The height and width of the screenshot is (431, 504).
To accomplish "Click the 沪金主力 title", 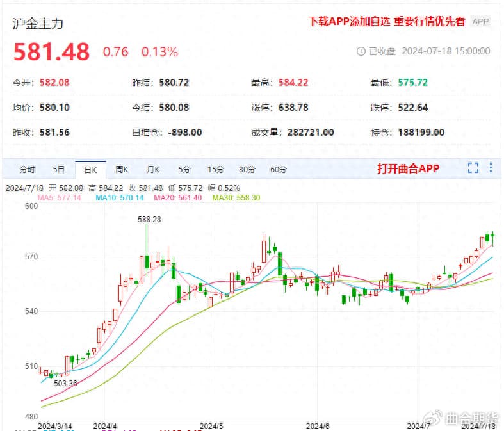I will point(38,24).
